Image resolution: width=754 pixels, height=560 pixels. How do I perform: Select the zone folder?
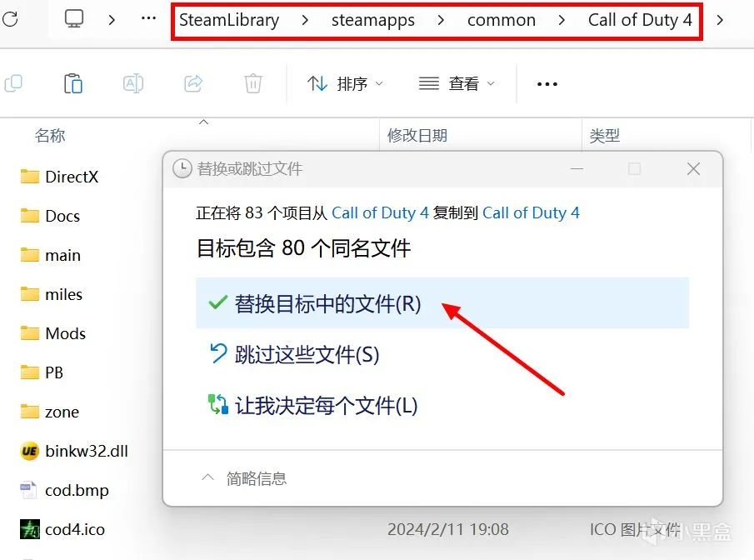62,412
